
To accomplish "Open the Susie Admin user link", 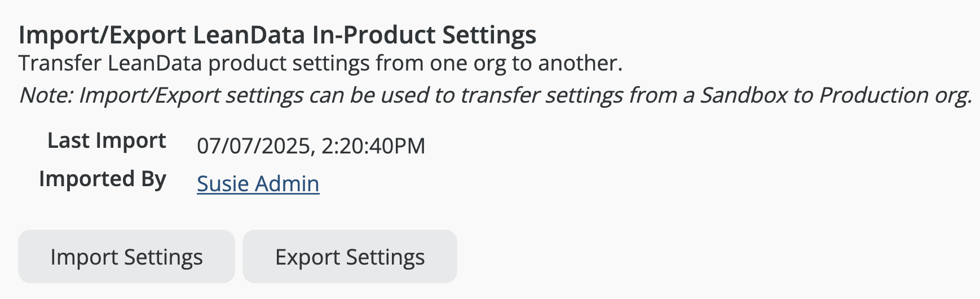I will pyautogui.click(x=258, y=184).
